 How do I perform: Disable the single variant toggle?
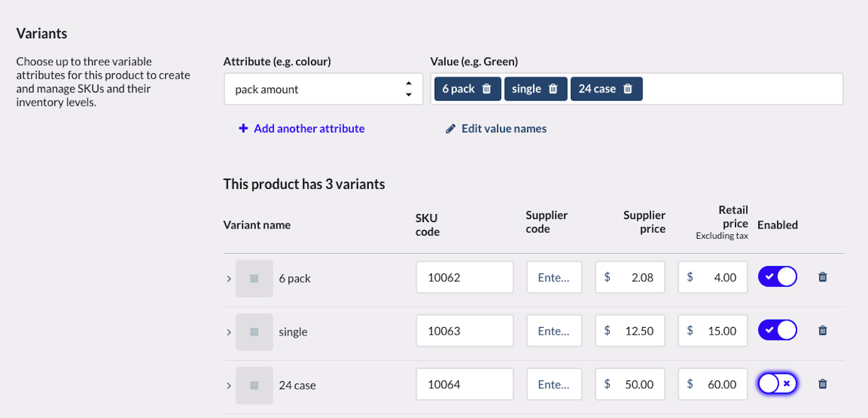click(x=778, y=330)
